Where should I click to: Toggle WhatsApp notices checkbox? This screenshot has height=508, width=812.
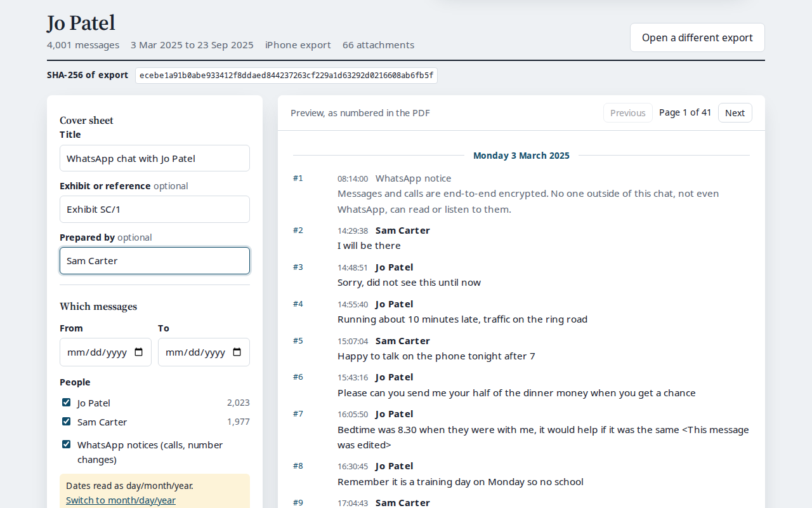click(67, 444)
